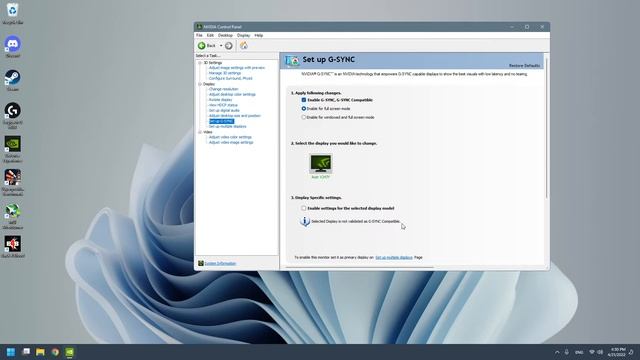This screenshot has width=640, height=360.
Task: Choose Enable for full screen mode
Action: click(x=304, y=109)
